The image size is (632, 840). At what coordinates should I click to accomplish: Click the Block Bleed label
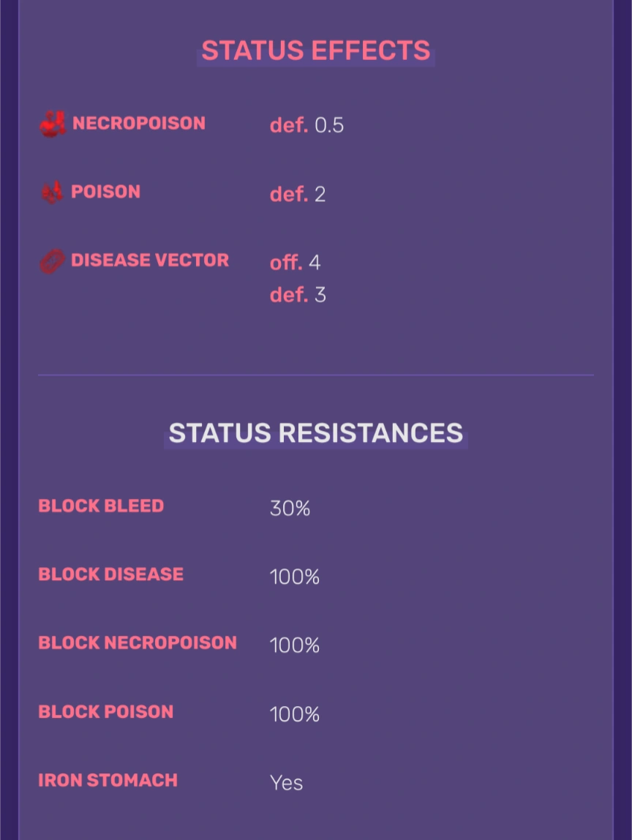click(x=101, y=506)
